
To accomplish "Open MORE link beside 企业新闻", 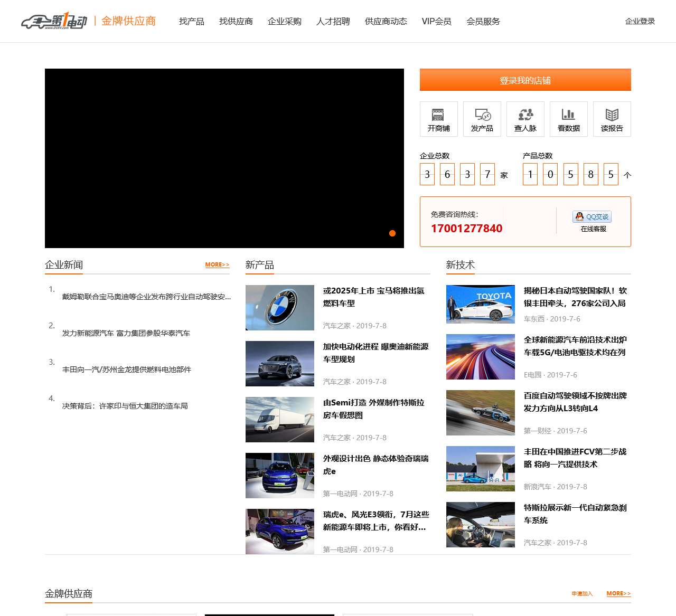I will coord(218,264).
